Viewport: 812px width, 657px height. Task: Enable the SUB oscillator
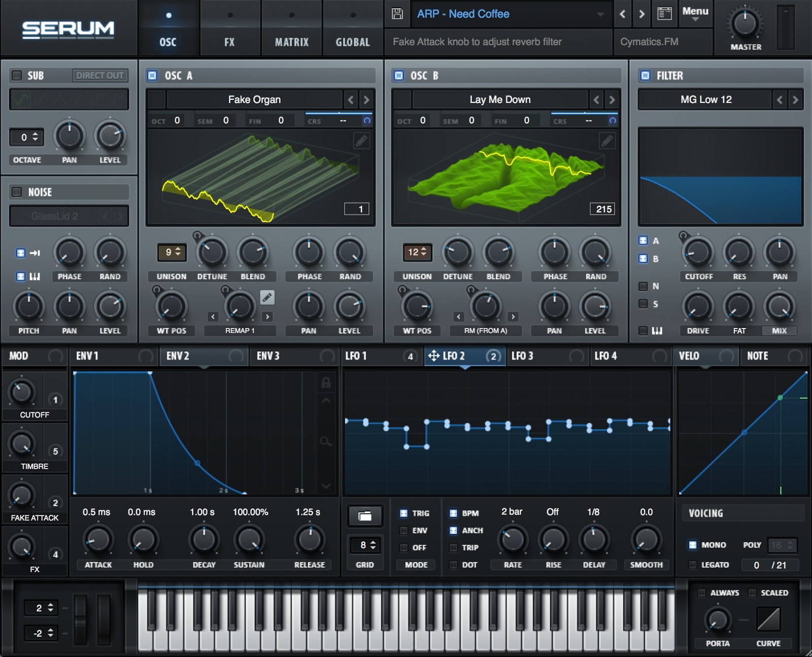pos(16,75)
